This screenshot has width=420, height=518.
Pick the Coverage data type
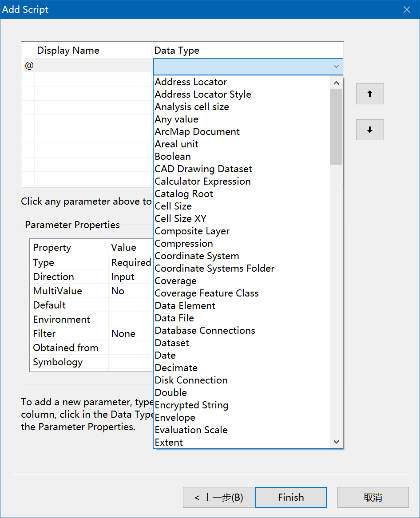click(242, 281)
